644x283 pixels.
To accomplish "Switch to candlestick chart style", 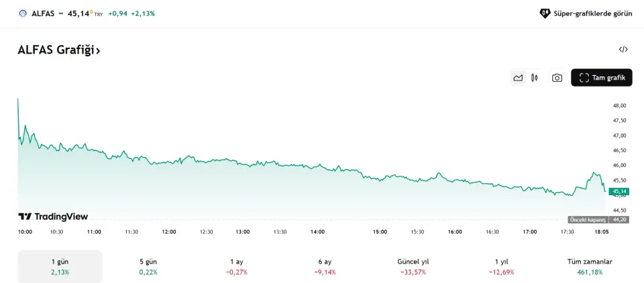I will (x=535, y=78).
